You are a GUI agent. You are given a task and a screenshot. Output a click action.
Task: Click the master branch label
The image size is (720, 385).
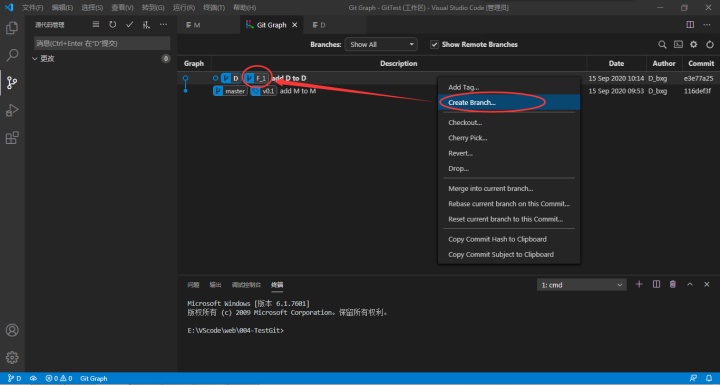pyautogui.click(x=230, y=91)
